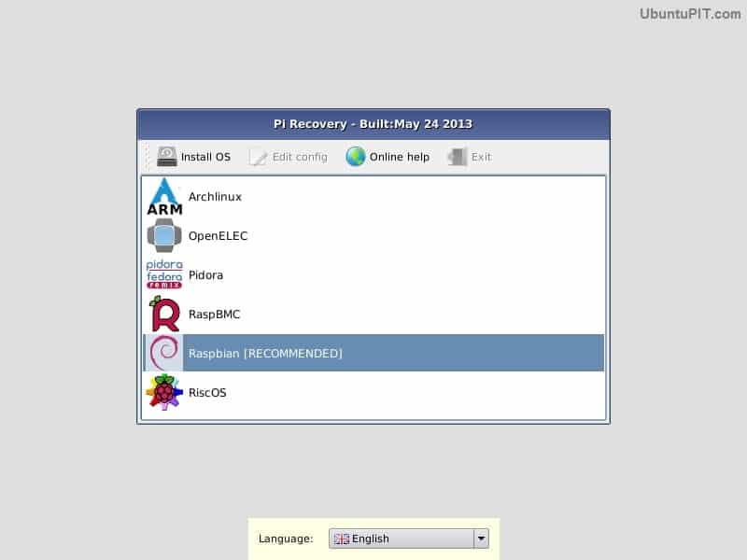
Task: Click the Arch Linux ARM logo
Action: [164, 197]
